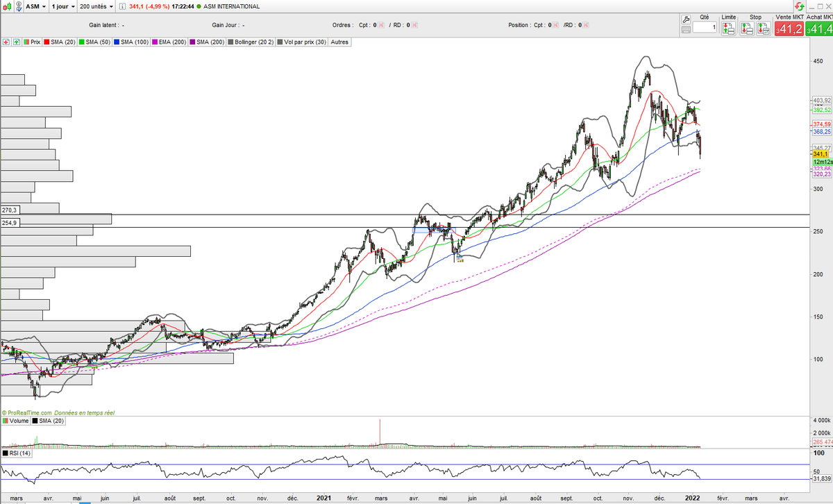Click the red down-arrow indicator icon

7,42
